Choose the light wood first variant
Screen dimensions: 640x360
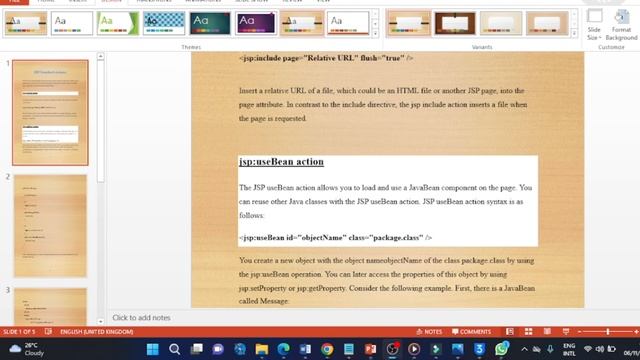pyautogui.click(x=409, y=23)
